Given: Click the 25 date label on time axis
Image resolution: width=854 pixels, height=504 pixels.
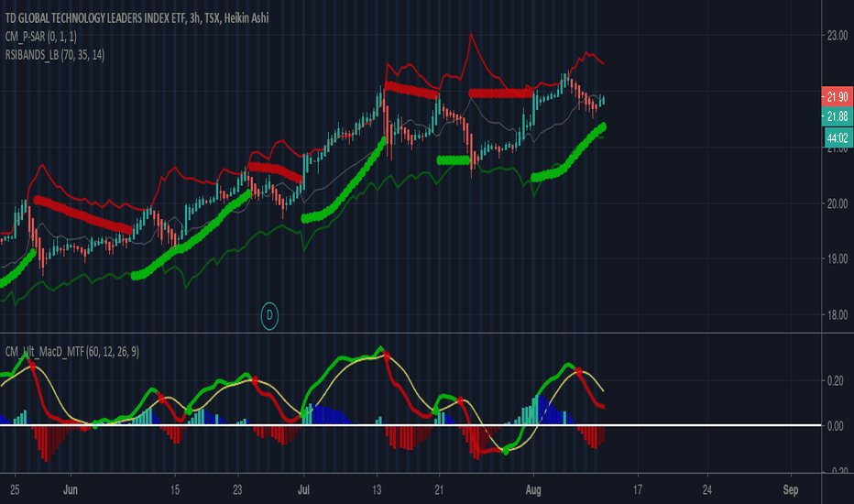Looking at the screenshot, I should pos(15,489).
